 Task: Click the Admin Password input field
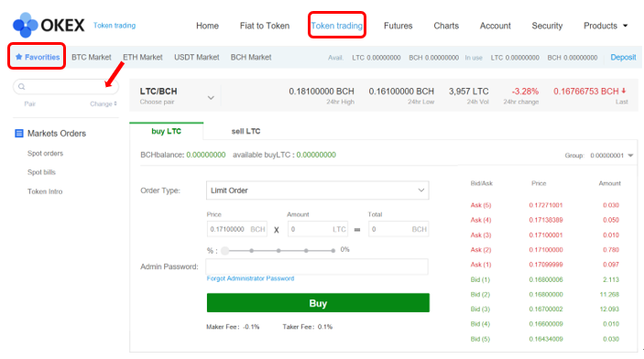[317, 267]
